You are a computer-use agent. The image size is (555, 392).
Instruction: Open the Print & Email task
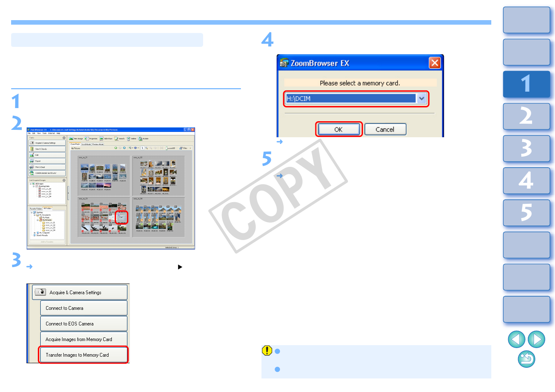pyautogui.click(x=47, y=167)
